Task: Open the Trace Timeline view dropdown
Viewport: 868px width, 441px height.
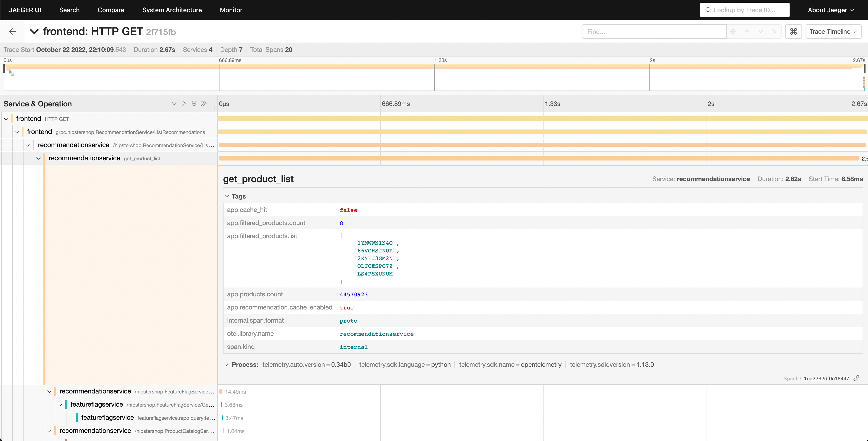Action: coord(833,32)
